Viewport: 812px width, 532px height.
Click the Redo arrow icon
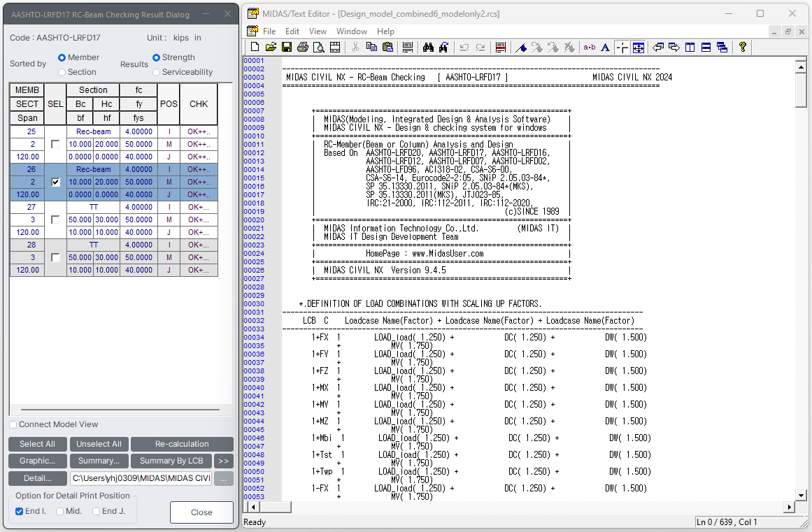pyautogui.click(x=480, y=47)
